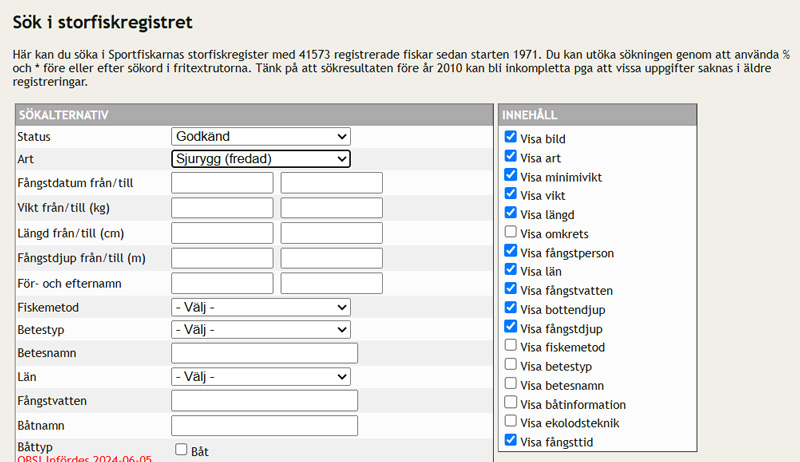This screenshot has width=800, height=462.
Task: Uncheck Visa bild
Action: 511,137
